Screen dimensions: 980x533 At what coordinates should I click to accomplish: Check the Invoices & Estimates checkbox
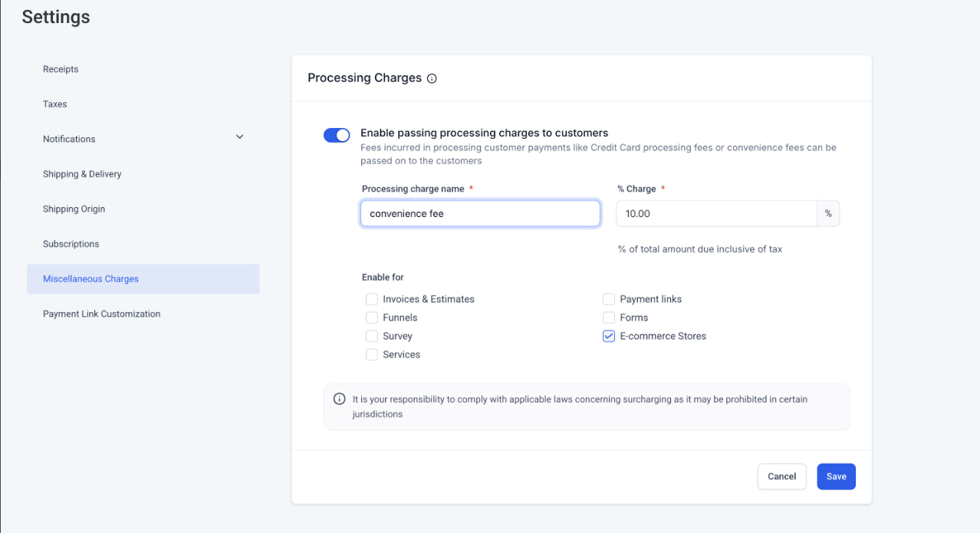(x=372, y=299)
